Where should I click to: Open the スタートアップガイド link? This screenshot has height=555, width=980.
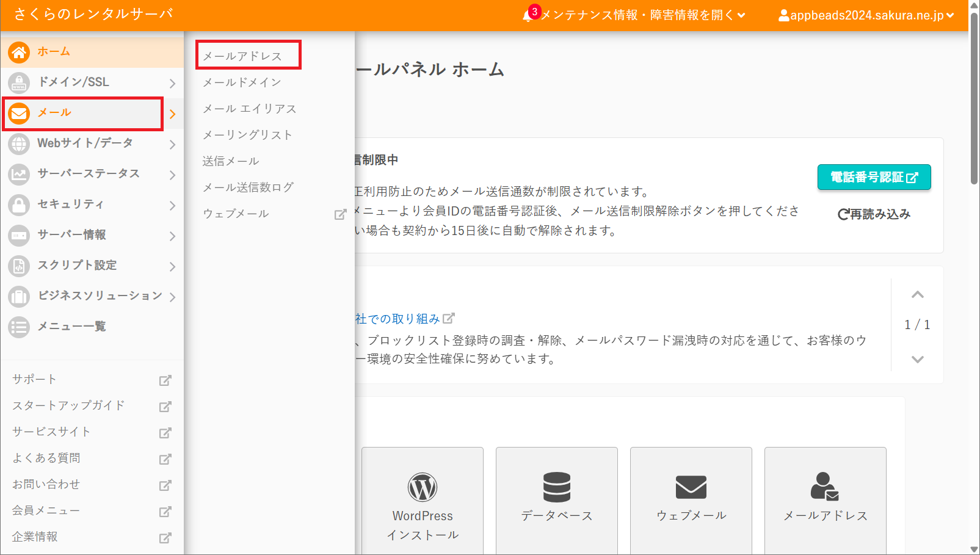coord(68,405)
